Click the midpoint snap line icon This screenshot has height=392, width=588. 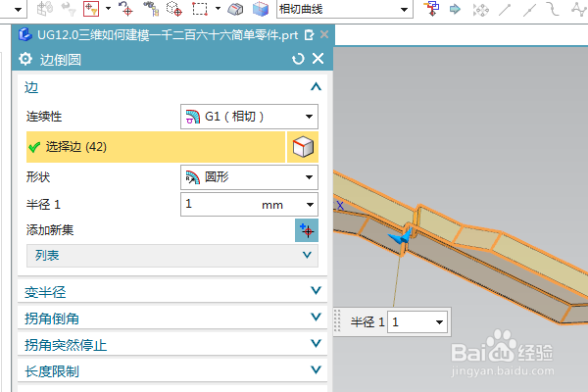(529, 10)
